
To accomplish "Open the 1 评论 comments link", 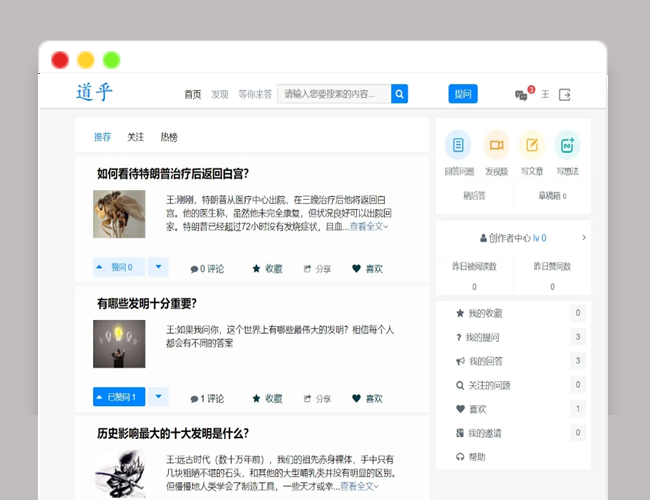I will click(207, 398).
